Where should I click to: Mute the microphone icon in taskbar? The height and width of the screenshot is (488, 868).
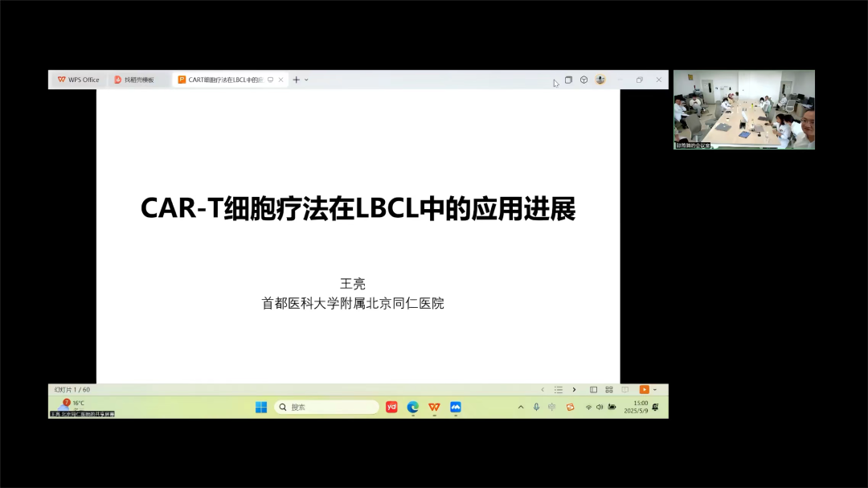(x=536, y=408)
